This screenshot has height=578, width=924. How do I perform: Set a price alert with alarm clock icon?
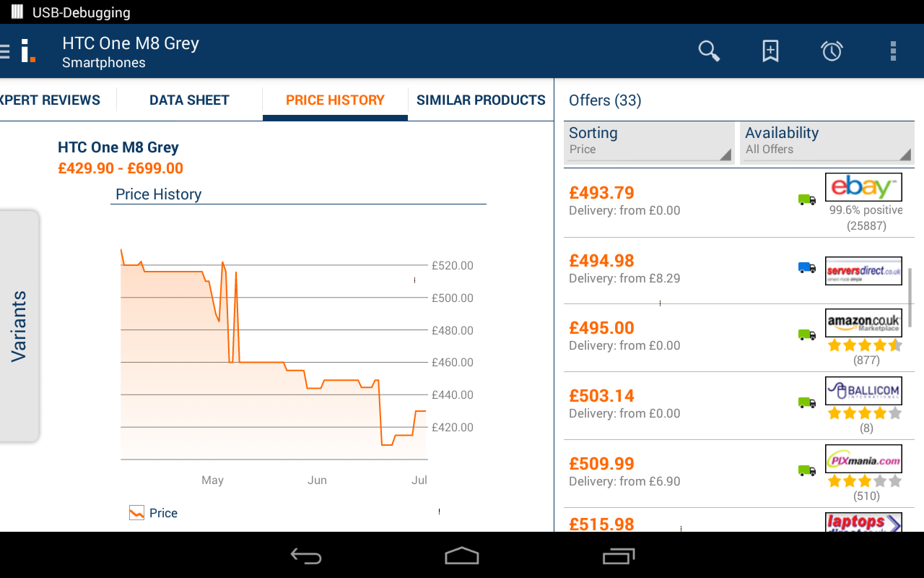832,51
